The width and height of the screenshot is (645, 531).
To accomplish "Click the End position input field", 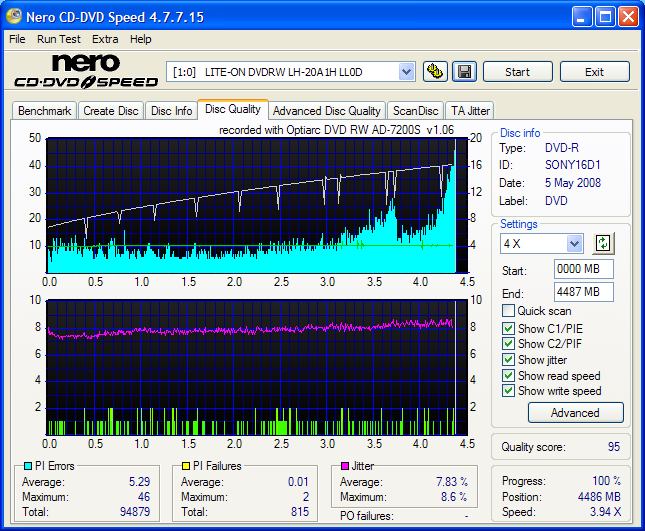I will coord(583,292).
